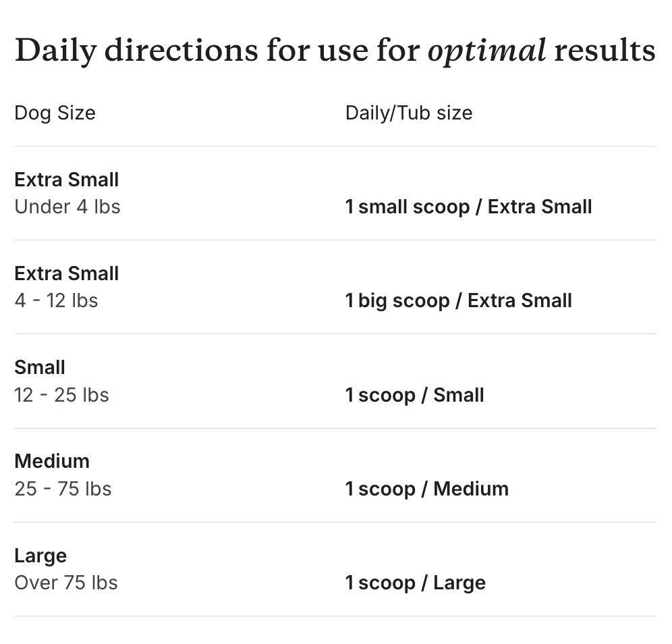
Task: Select the "Extra Small" label above "Under 4 lbs"
Action: coord(66,180)
